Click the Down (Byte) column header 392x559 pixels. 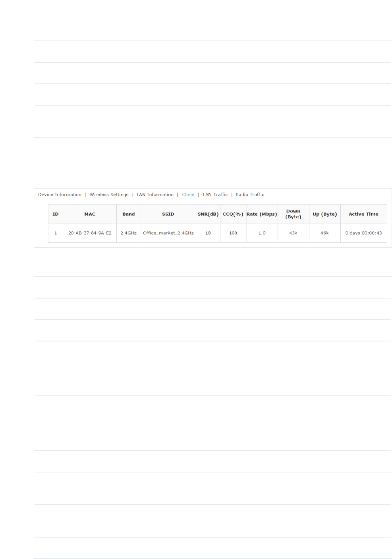[293, 214]
